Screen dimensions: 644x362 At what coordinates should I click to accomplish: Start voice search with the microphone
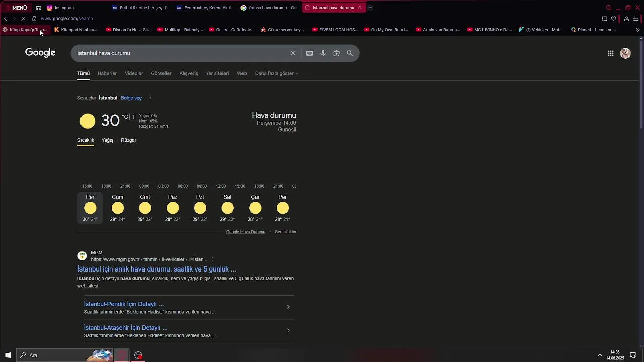tap(323, 53)
